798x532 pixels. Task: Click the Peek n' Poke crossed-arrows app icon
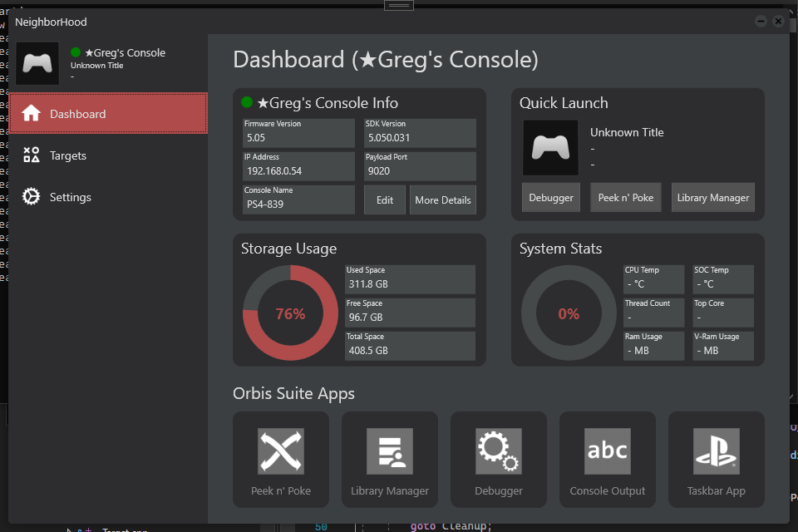pos(281,451)
